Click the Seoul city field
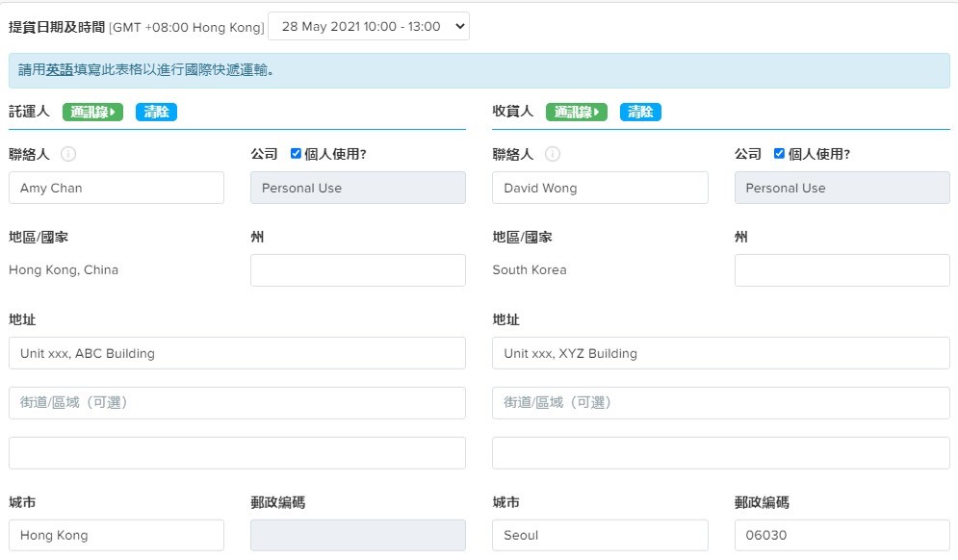The width and height of the screenshot is (958, 560). (x=600, y=535)
